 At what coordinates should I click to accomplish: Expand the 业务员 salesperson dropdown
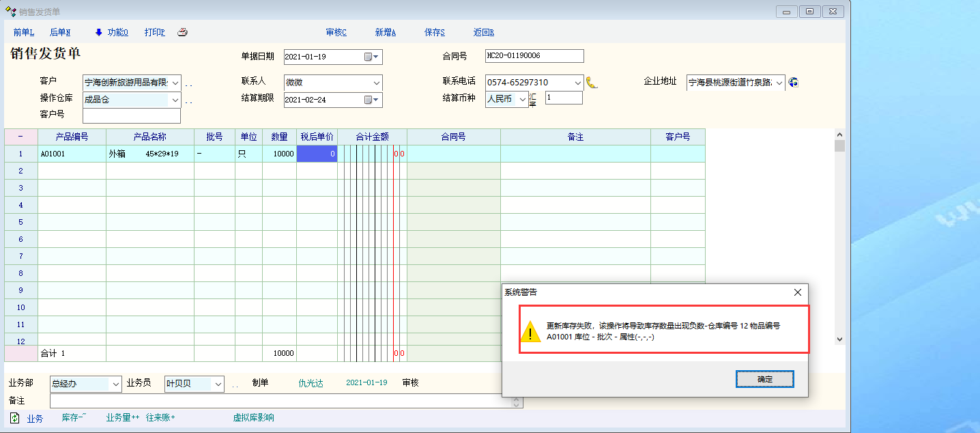click(218, 384)
